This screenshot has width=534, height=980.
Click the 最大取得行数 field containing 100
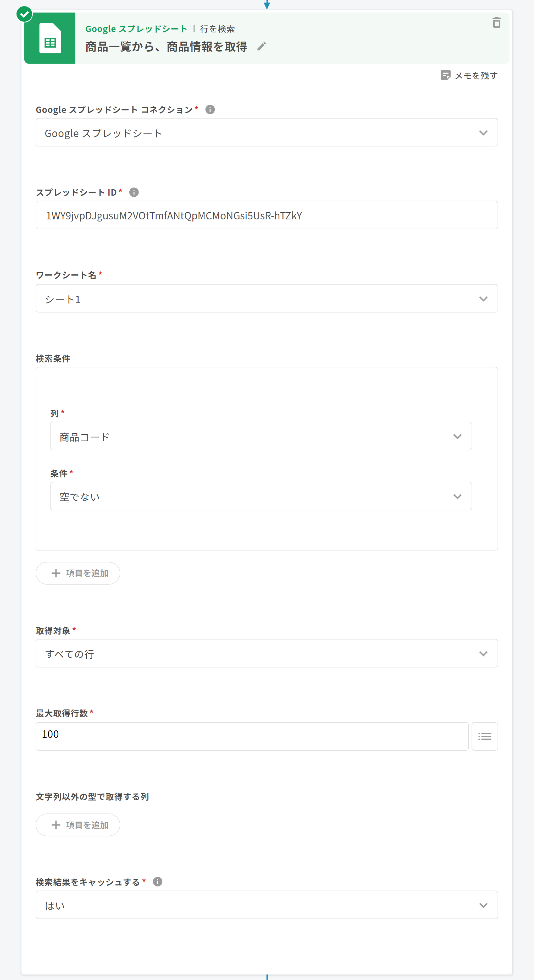pyautogui.click(x=252, y=736)
